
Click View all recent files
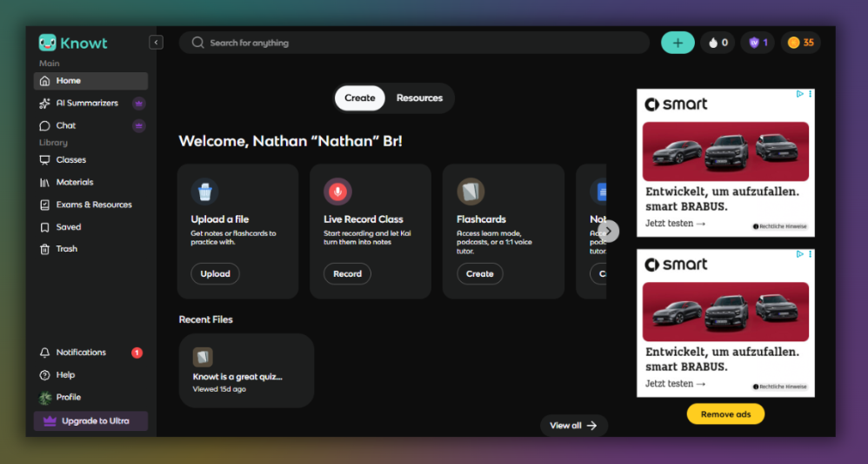573,426
